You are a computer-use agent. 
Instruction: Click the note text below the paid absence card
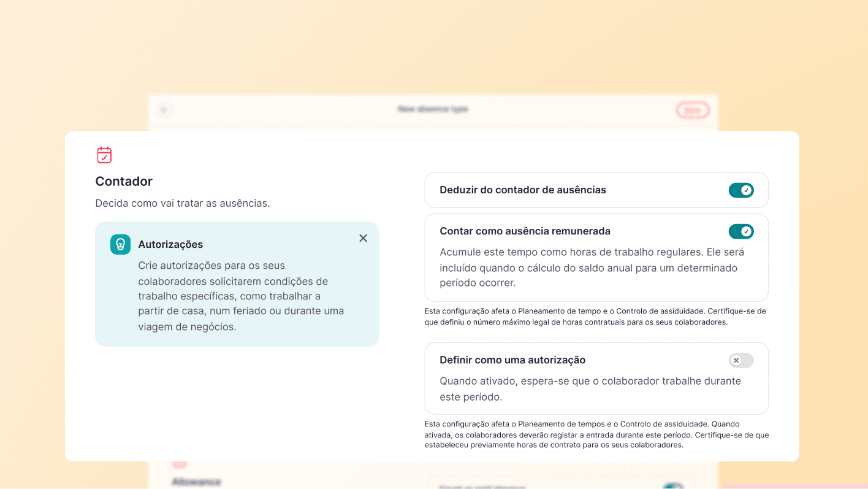(x=595, y=316)
